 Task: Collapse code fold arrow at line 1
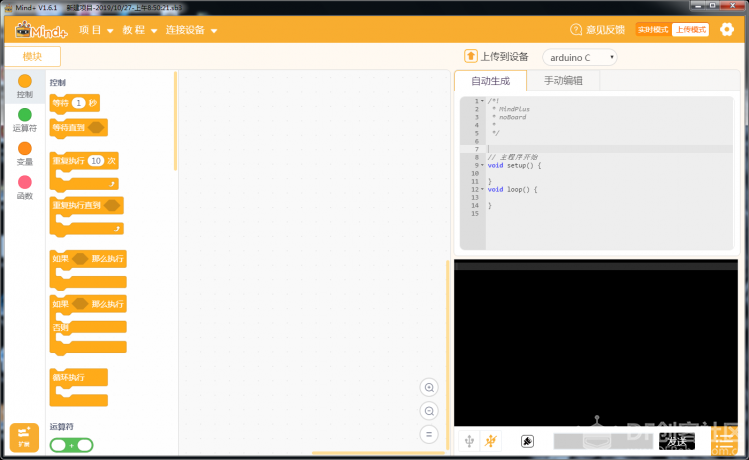coord(482,101)
